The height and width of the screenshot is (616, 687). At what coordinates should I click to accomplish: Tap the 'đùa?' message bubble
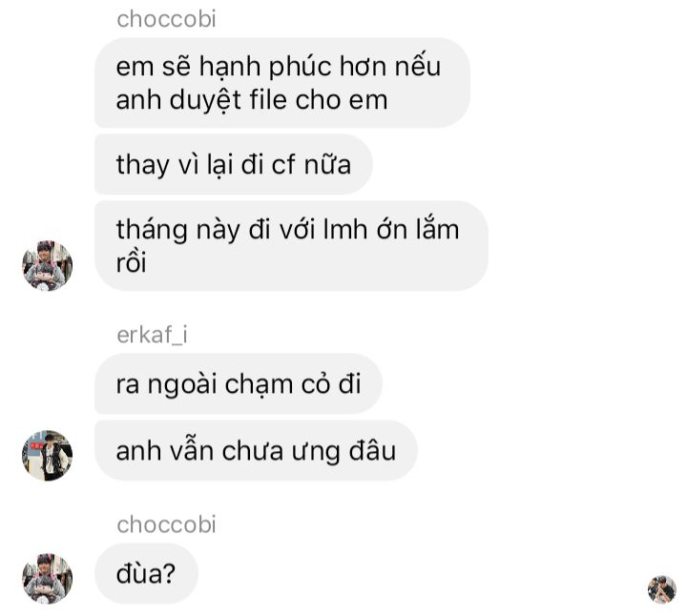click(146, 573)
